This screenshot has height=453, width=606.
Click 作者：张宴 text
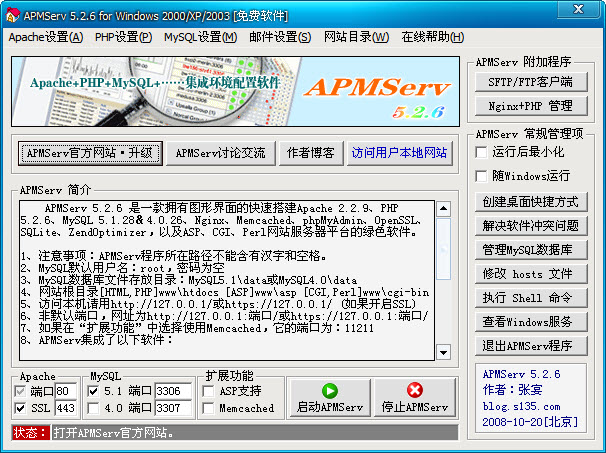tap(512, 390)
